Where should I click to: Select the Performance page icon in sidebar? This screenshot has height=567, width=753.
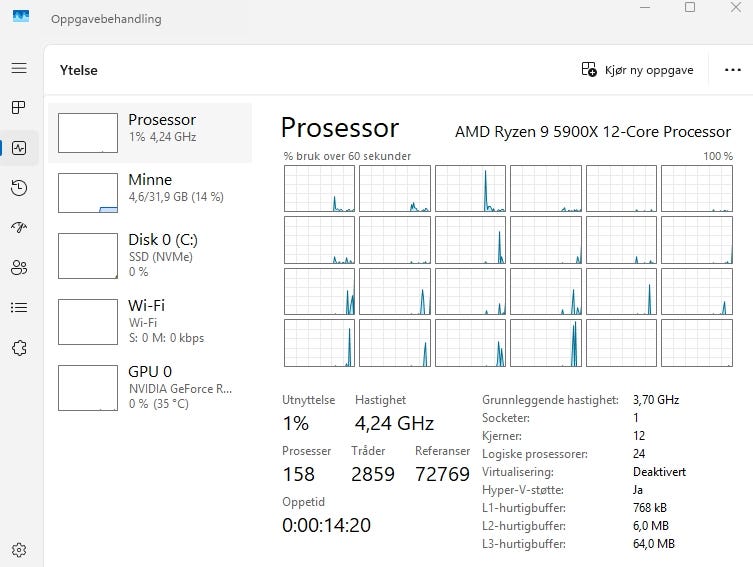tap(19, 148)
